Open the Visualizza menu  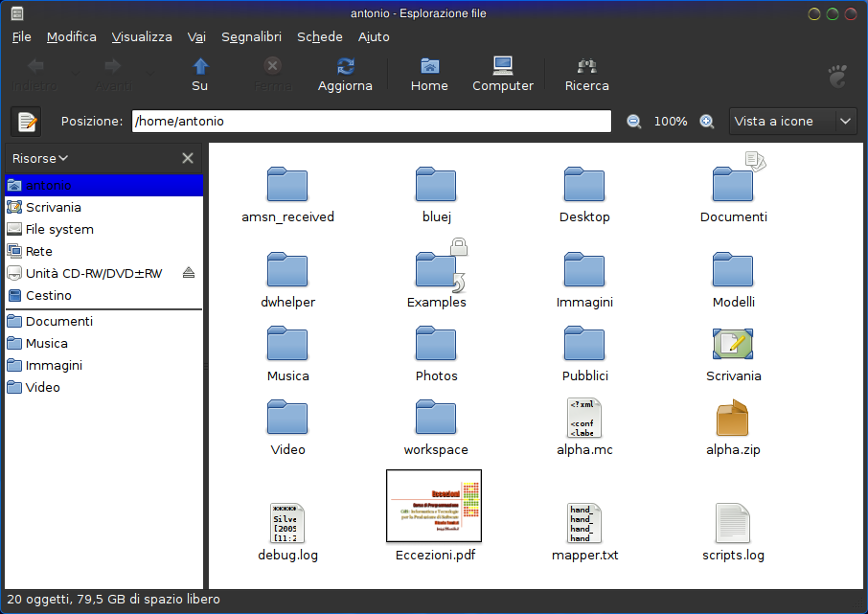coord(142,36)
